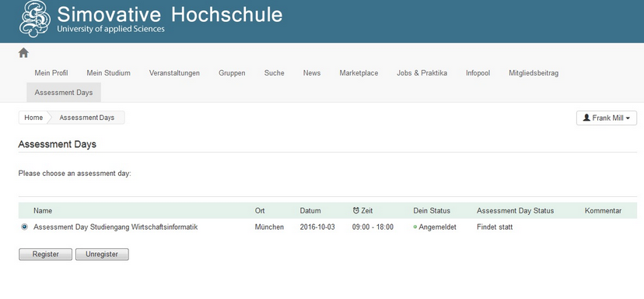This screenshot has height=299, width=644.
Task: Click the Name column header
Action: pos(43,210)
